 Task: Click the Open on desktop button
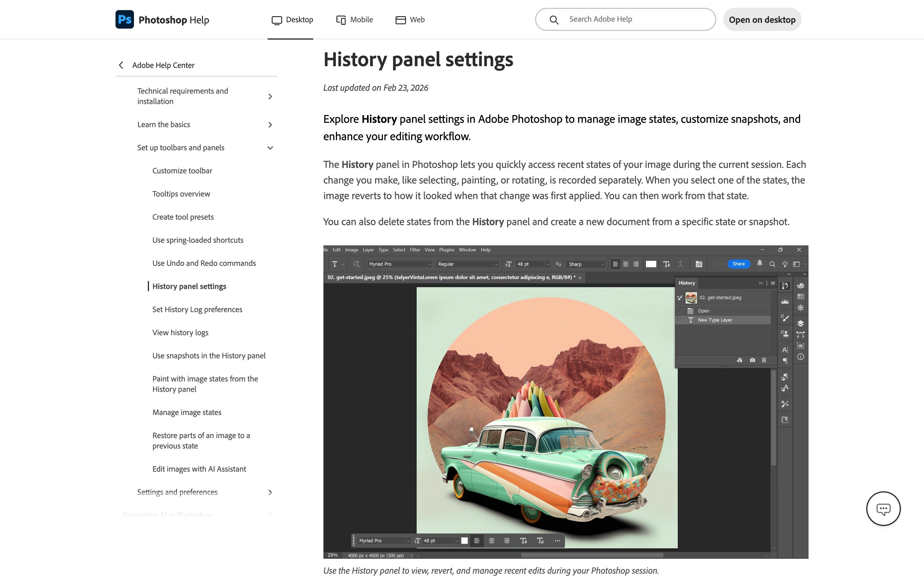(x=762, y=19)
